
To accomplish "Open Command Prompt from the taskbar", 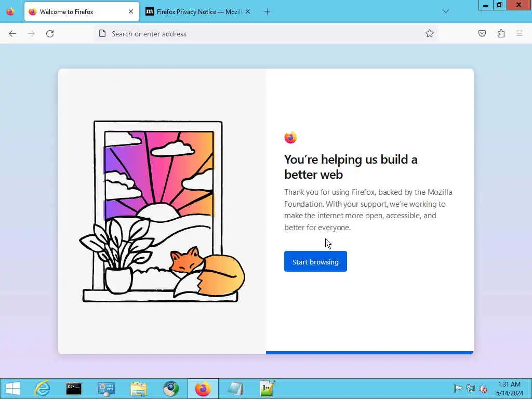I will (x=74, y=389).
